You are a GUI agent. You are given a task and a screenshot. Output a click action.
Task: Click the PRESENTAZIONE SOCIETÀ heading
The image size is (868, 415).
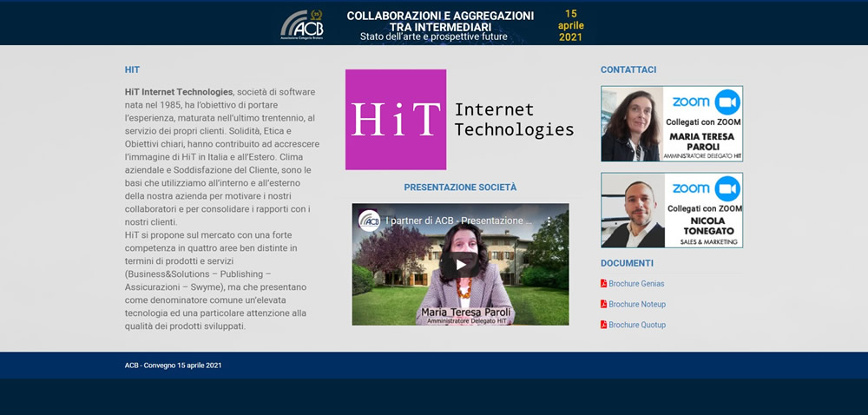pos(460,188)
